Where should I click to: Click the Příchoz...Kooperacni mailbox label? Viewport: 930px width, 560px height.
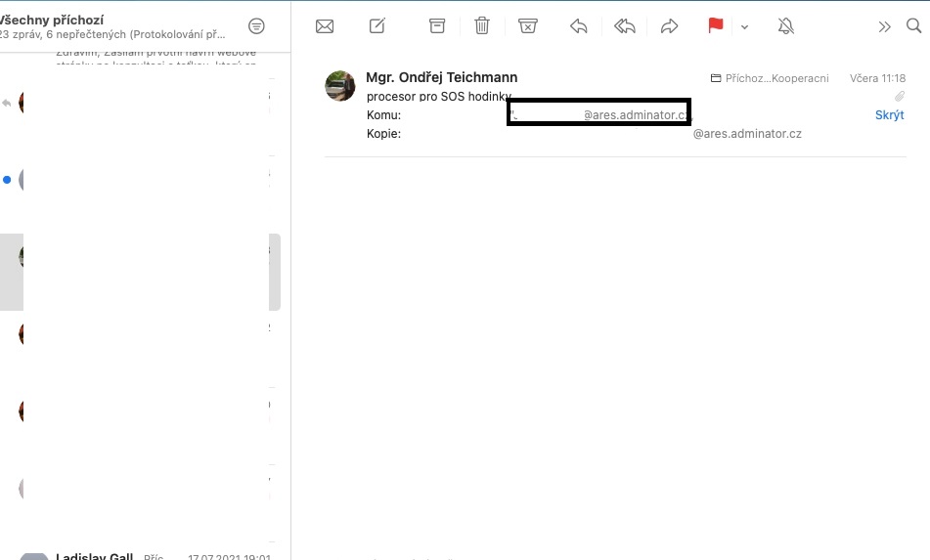tap(770, 78)
